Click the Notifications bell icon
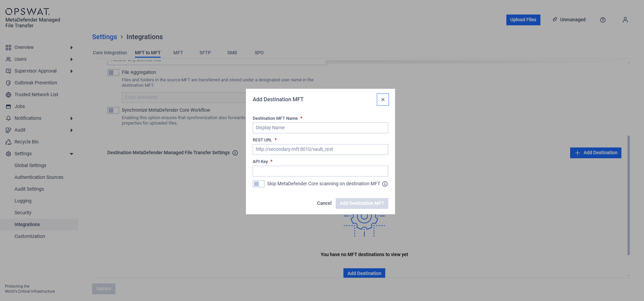 [x=8, y=118]
